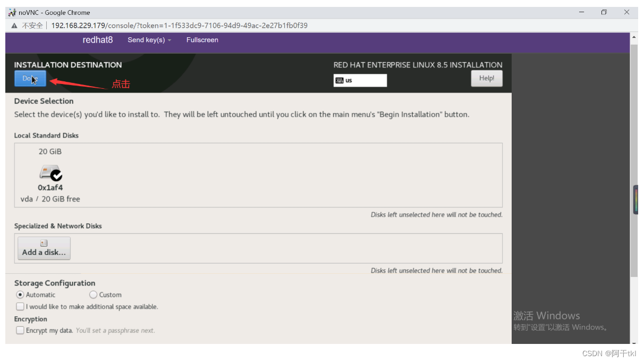Click the '0x1af4' disk name
Screen dimensions: 644x362
point(50,188)
